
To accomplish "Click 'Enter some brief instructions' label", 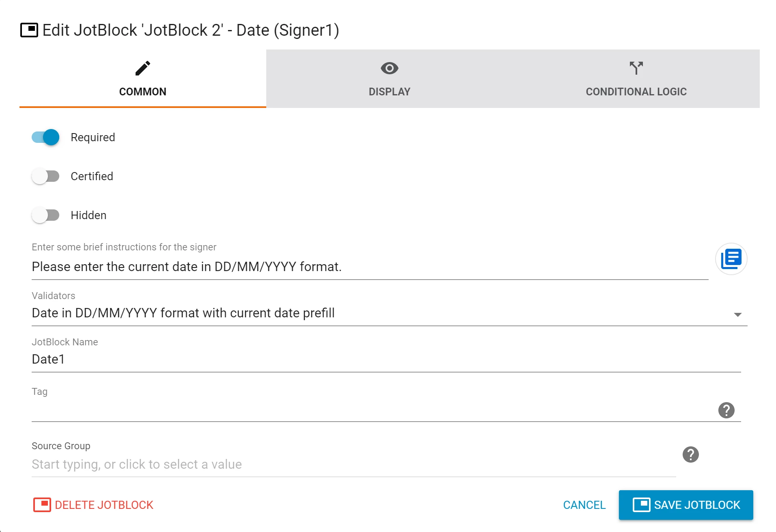I will (x=124, y=247).
